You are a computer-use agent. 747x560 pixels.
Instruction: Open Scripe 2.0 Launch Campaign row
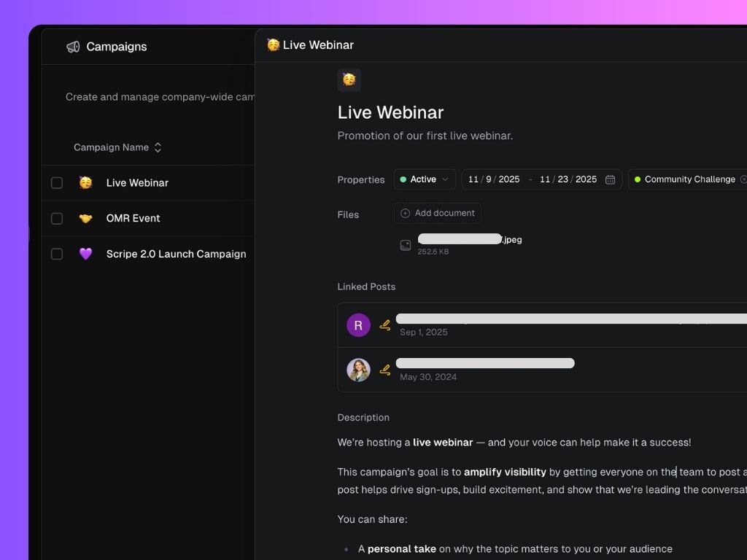(x=148, y=254)
